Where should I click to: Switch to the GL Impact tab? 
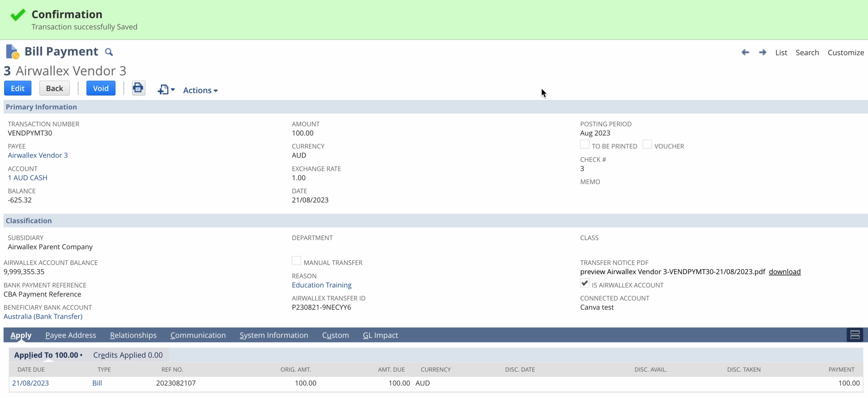point(380,335)
